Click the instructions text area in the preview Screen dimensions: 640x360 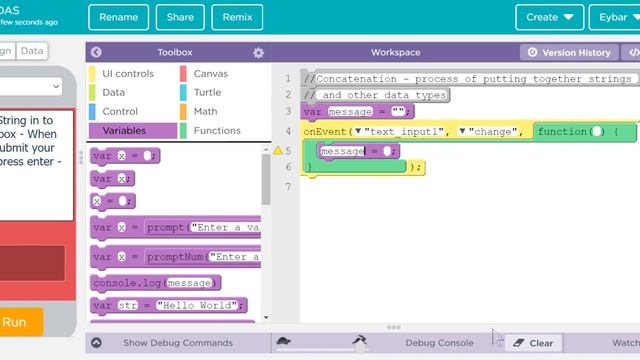click(x=36, y=165)
